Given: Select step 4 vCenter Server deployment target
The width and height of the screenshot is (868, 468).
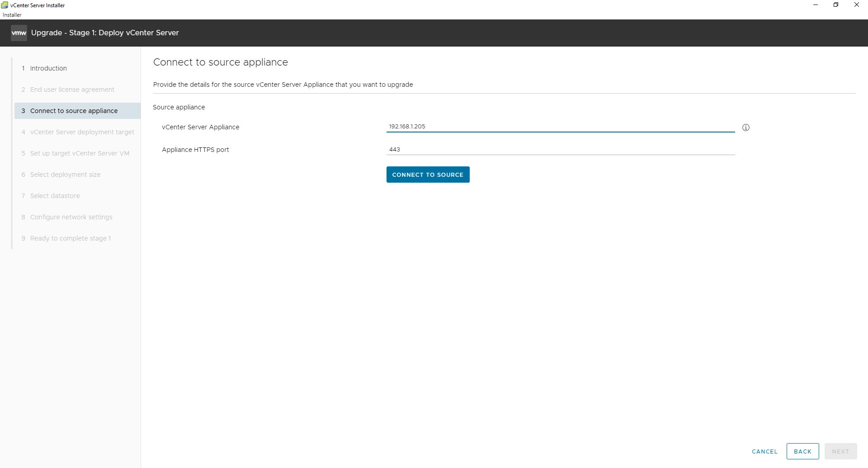Looking at the screenshot, I should tap(77, 132).
